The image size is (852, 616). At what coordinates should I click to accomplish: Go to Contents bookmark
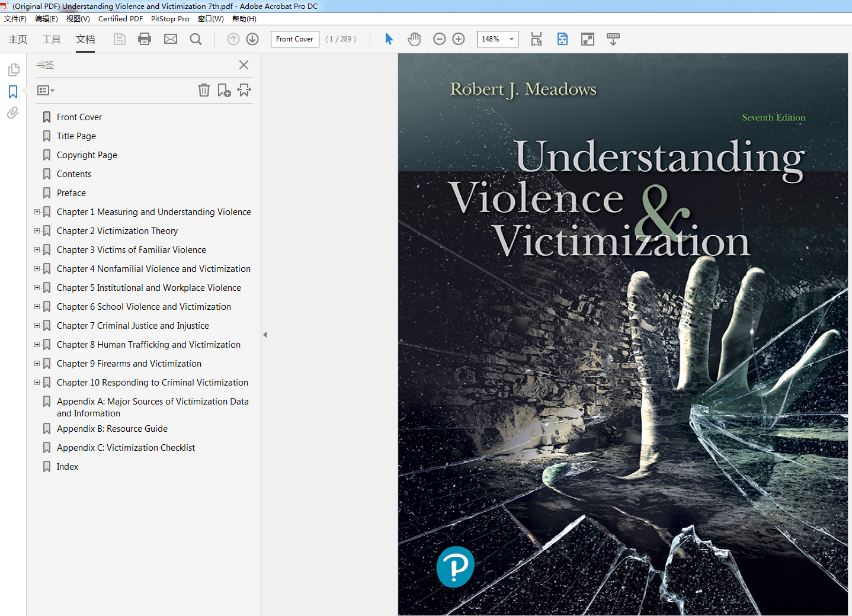coord(74,174)
